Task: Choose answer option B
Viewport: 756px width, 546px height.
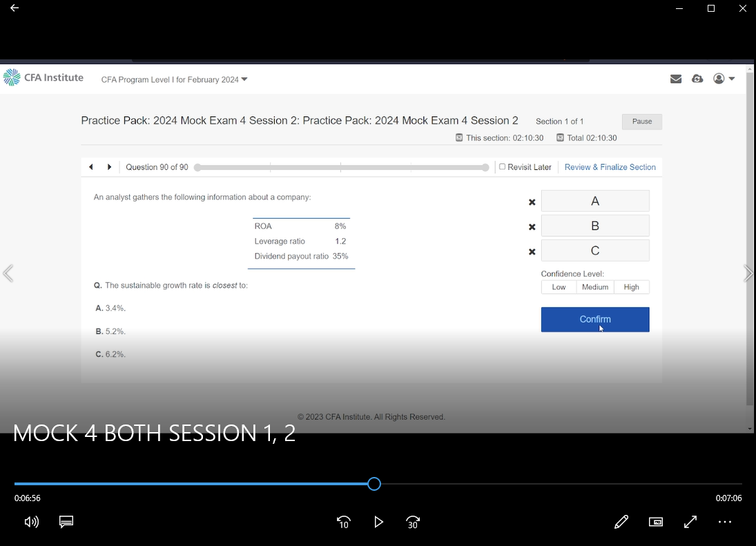Action: 594,226
